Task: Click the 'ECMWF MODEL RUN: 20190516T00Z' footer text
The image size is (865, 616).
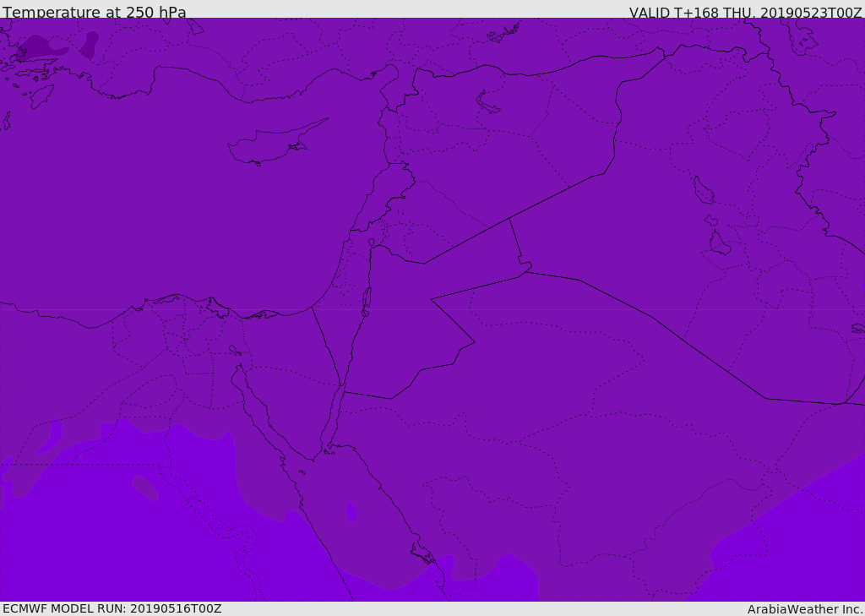Action: (x=112, y=608)
